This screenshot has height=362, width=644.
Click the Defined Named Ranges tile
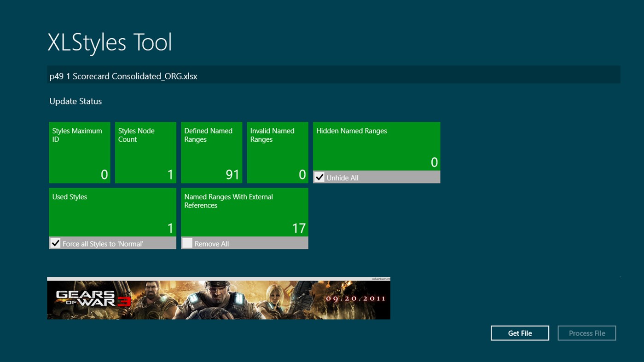coord(211,152)
